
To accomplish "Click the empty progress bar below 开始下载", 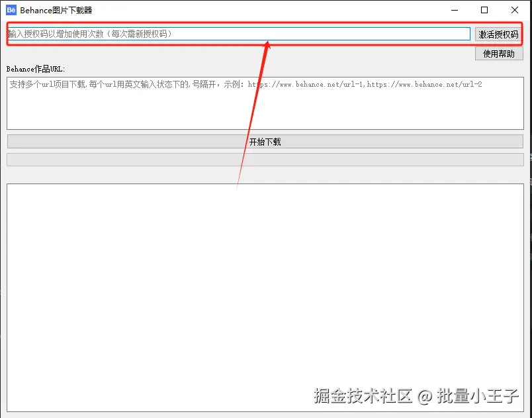I will pyautogui.click(x=265, y=160).
